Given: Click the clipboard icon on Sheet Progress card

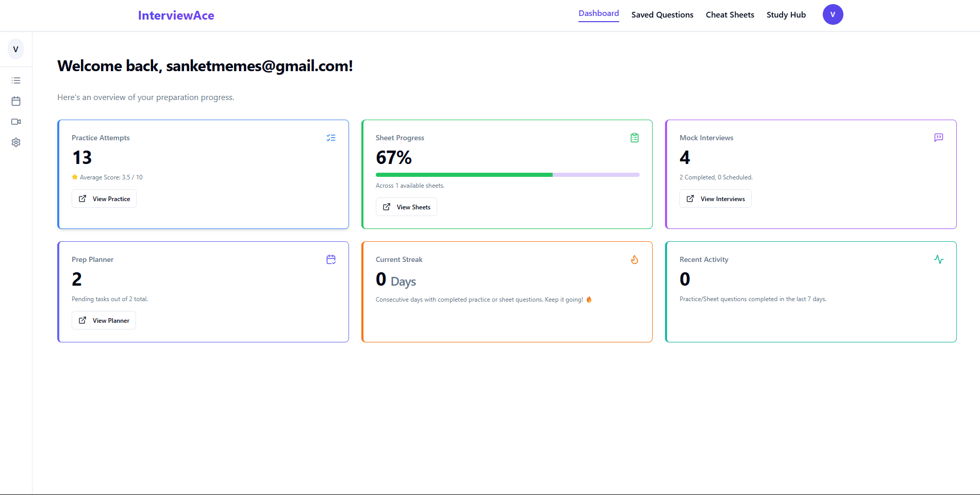Looking at the screenshot, I should tap(635, 138).
